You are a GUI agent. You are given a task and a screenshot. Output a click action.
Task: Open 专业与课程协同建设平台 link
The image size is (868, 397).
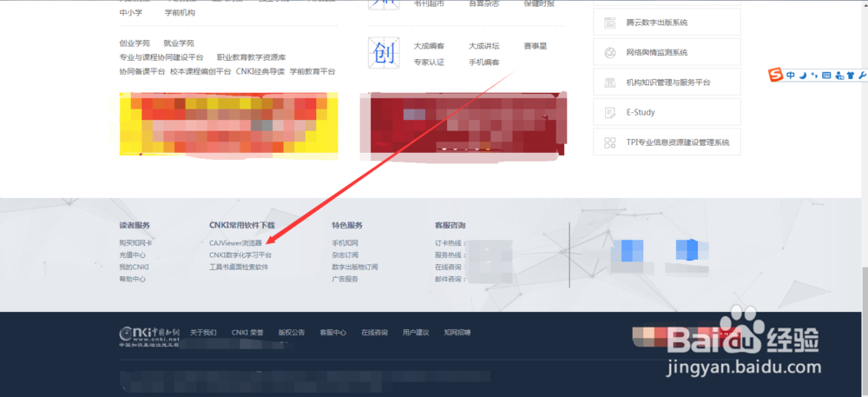(x=161, y=57)
